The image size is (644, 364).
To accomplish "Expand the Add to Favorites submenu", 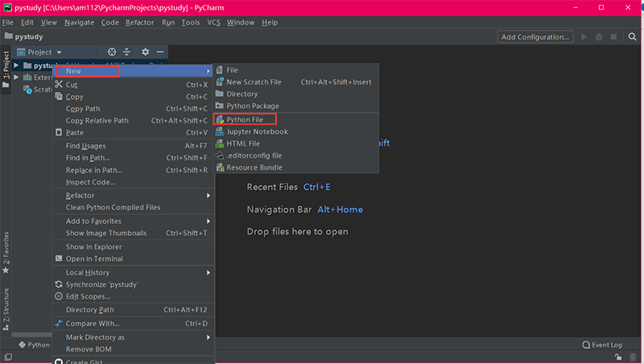I will point(208,221).
